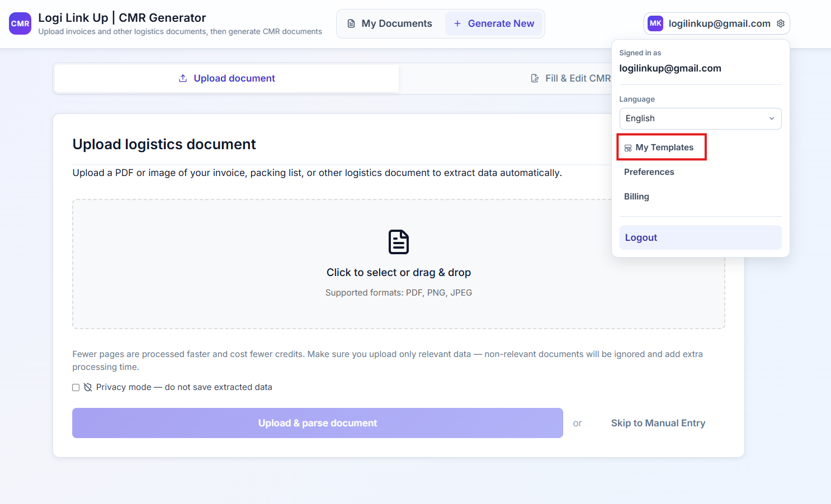
Task: Click the document icon in the drop zone
Action: coord(399,242)
